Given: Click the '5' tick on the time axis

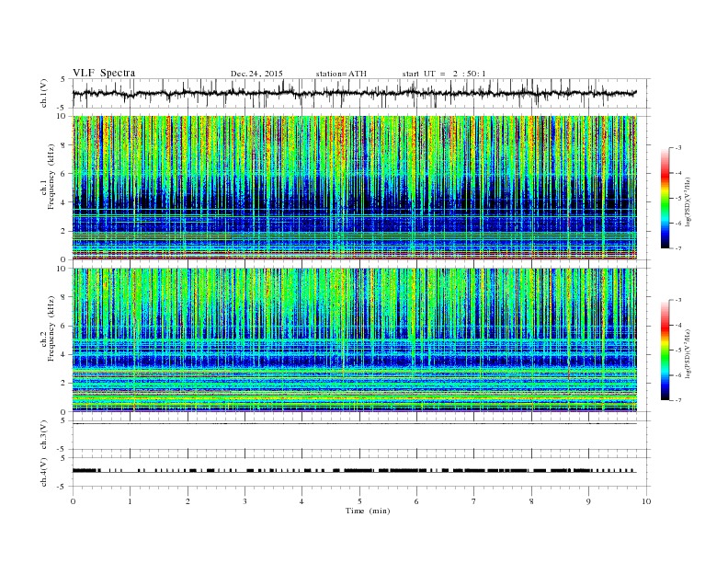Looking at the screenshot, I should pyautogui.click(x=359, y=501).
